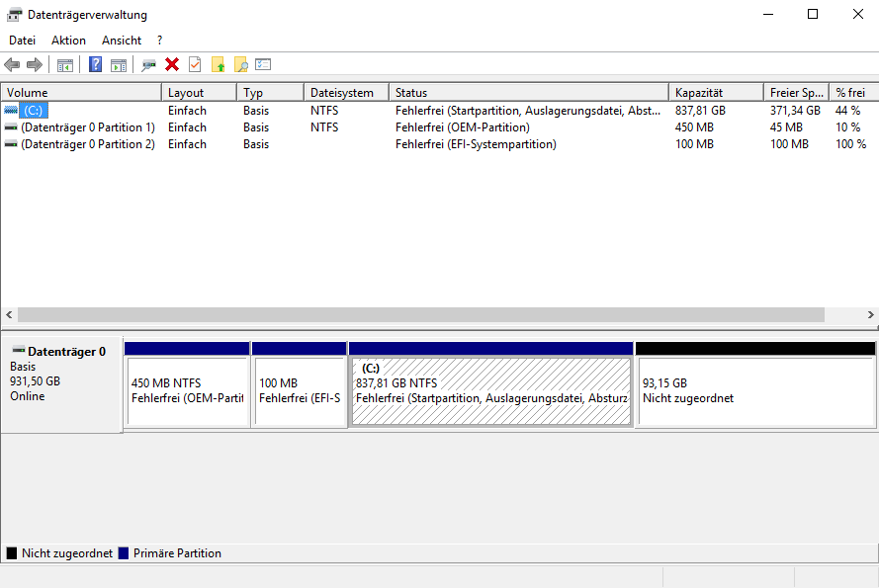Click the 44 % free cell

pos(847,111)
